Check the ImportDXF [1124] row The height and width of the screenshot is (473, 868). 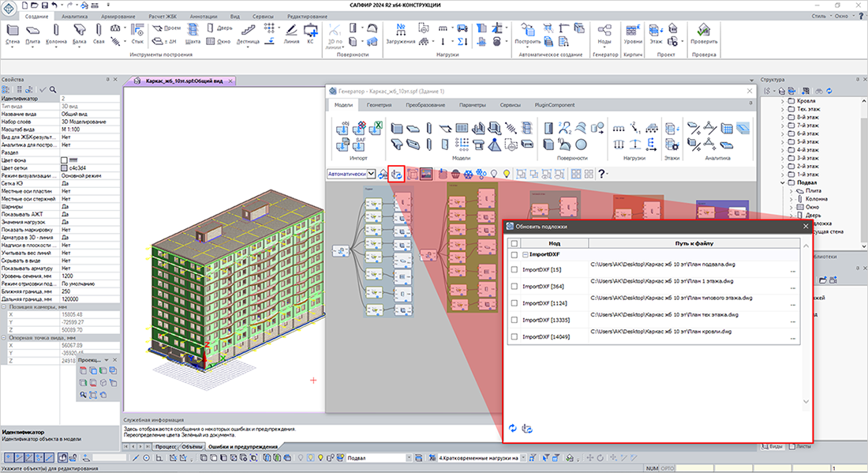tap(514, 303)
